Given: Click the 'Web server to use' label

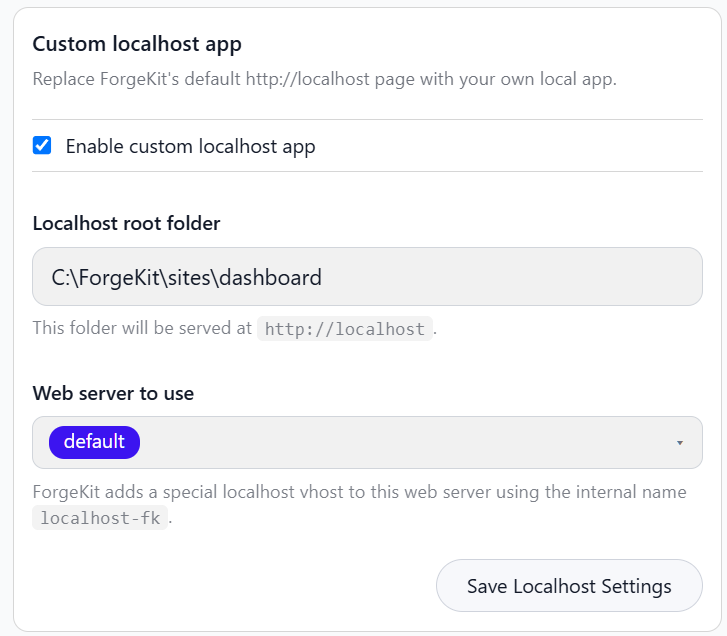Looking at the screenshot, I should pyautogui.click(x=113, y=393).
